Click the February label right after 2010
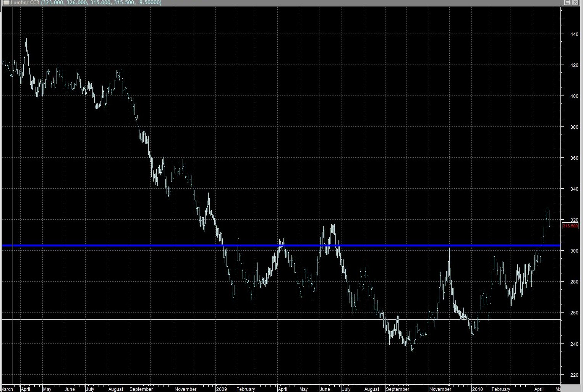The height and width of the screenshot is (392, 583). click(x=500, y=389)
